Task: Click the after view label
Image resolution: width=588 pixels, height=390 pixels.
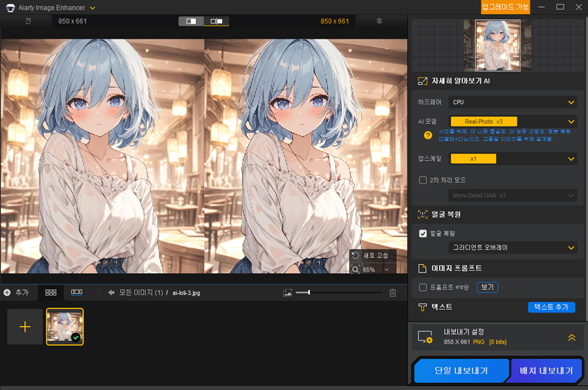Action: (379, 21)
